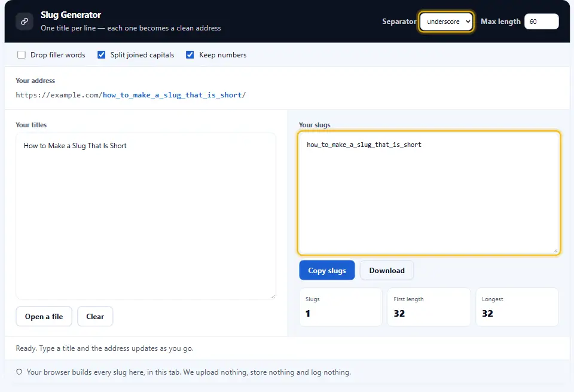Click the Slug Generator heading
The image size is (574, 392).
(71, 15)
